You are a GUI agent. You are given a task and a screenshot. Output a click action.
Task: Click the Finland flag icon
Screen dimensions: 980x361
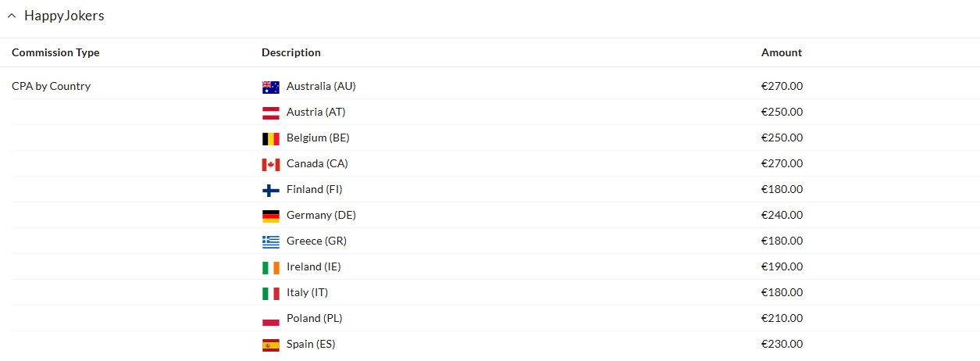coord(271,190)
